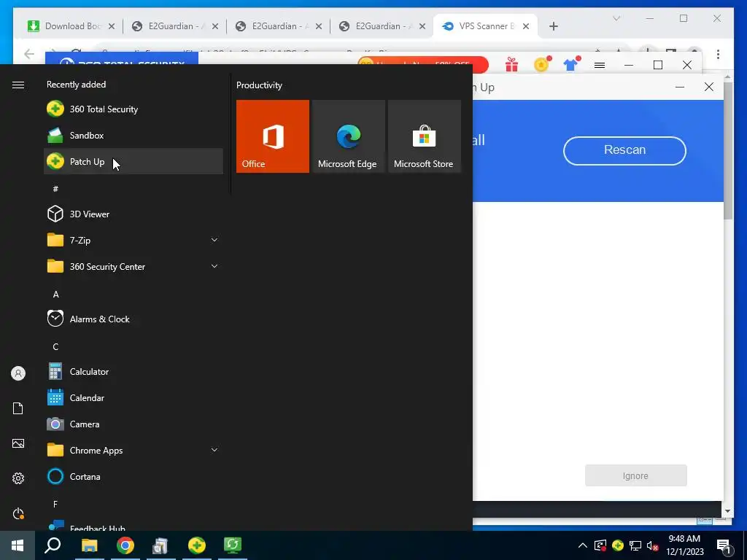The image size is (747, 560).
Task: Click the Power icon in Start sidebar
Action: [x=18, y=513]
